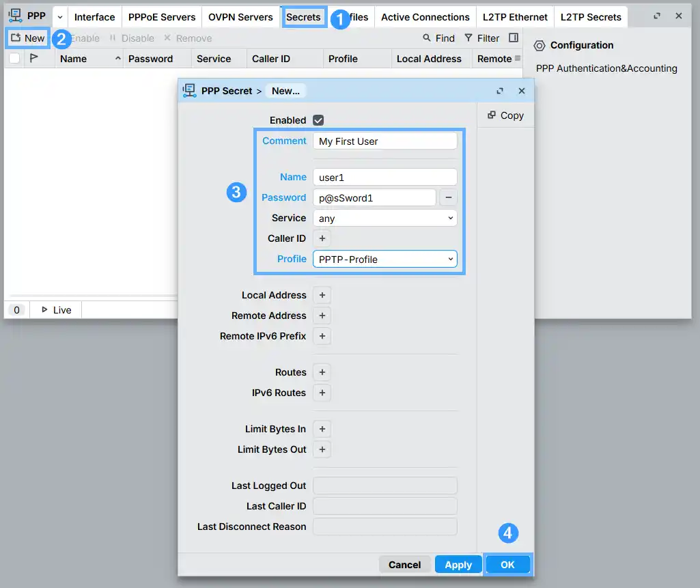Expand Remote Address with plus button
Screen dimensions: 700x588
(322, 316)
